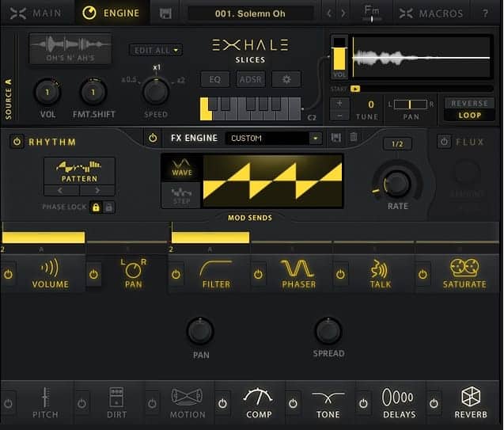Open the rhythm PATTERN selector
The image size is (504, 430).
(x=79, y=171)
